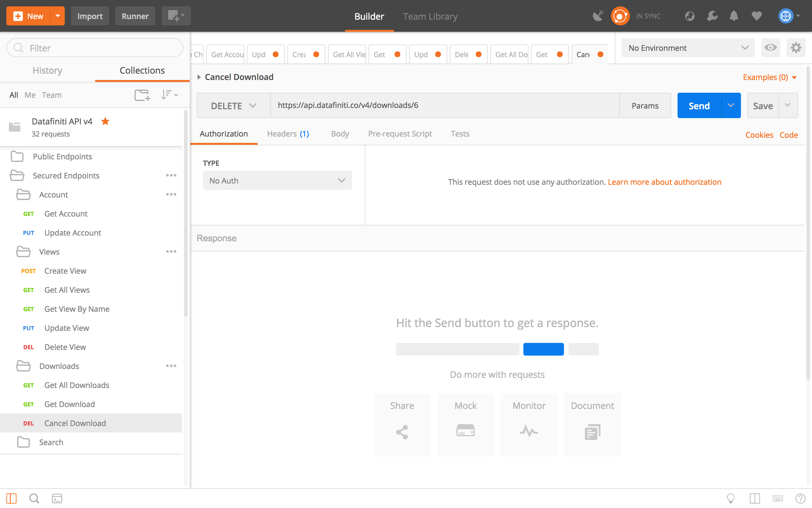Viewport: 812px width, 508px height.
Task: Open Views folder more options dots
Action: click(171, 252)
